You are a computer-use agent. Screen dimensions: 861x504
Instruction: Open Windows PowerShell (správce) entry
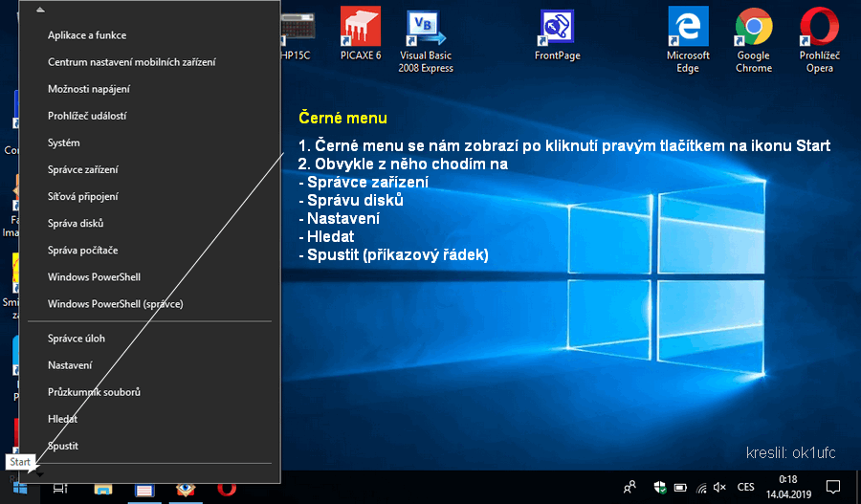click(x=115, y=304)
